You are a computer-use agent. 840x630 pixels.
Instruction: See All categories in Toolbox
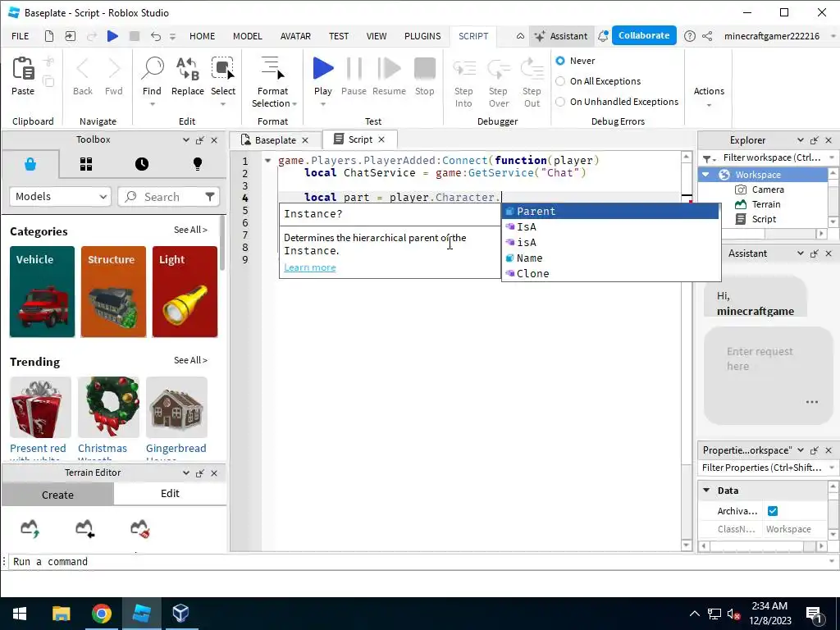tap(190, 230)
